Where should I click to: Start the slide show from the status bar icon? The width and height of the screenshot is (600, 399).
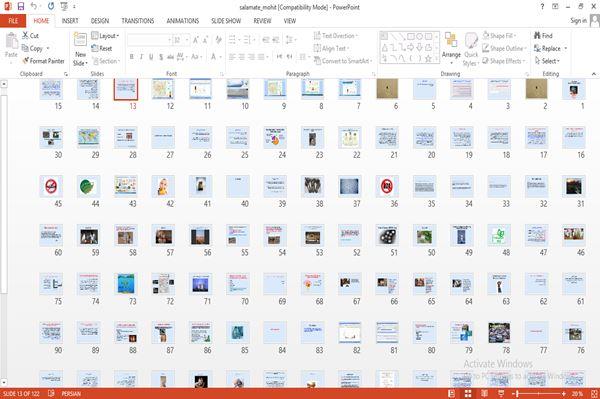click(x=501, y=394)
